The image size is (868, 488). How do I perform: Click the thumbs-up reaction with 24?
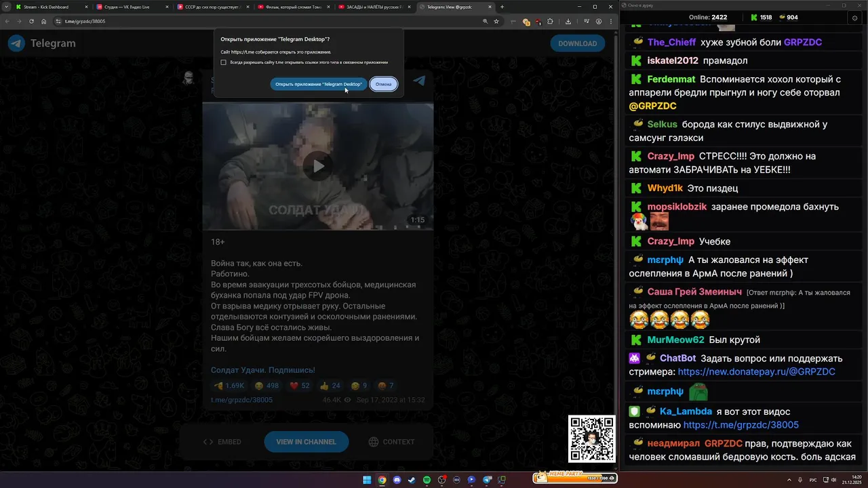(x=330, y=386)
